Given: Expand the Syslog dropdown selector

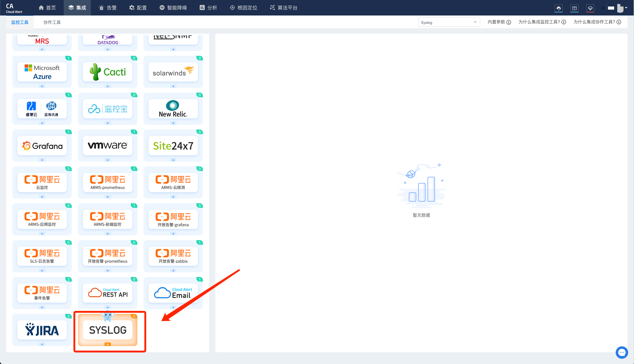Looking at the screenshot, I should pos(449,22).
